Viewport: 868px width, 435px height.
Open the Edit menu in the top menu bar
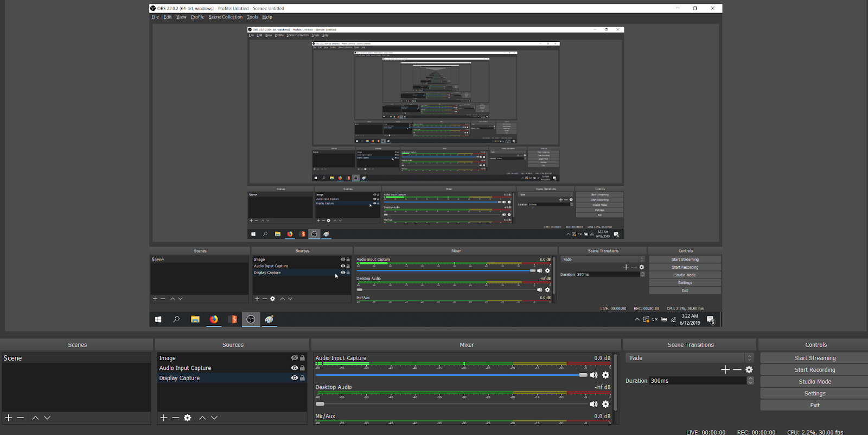[168, 17]
